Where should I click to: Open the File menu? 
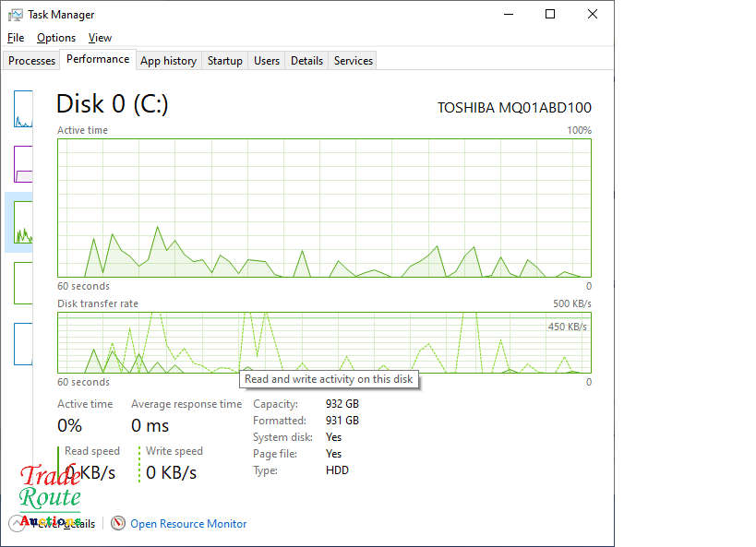[x=16, y=38]
